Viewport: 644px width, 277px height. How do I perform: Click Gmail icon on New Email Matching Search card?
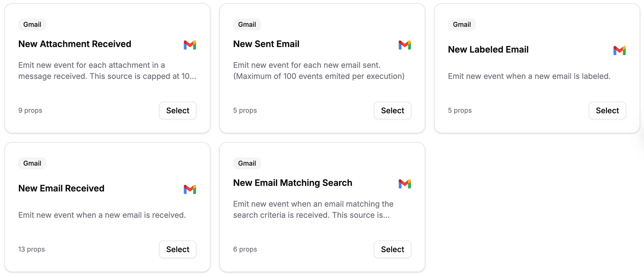tap(405, 184)
